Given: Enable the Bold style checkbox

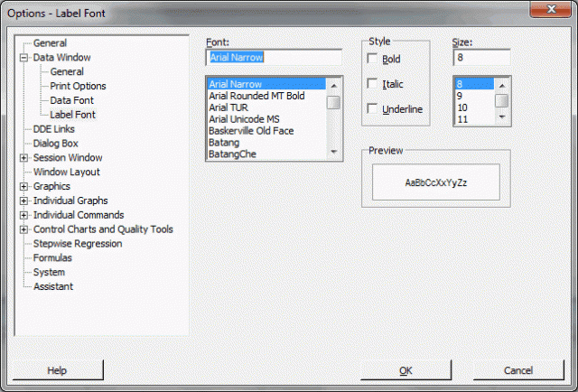Looking at the screenshot, I should click(x=374, y=60).
